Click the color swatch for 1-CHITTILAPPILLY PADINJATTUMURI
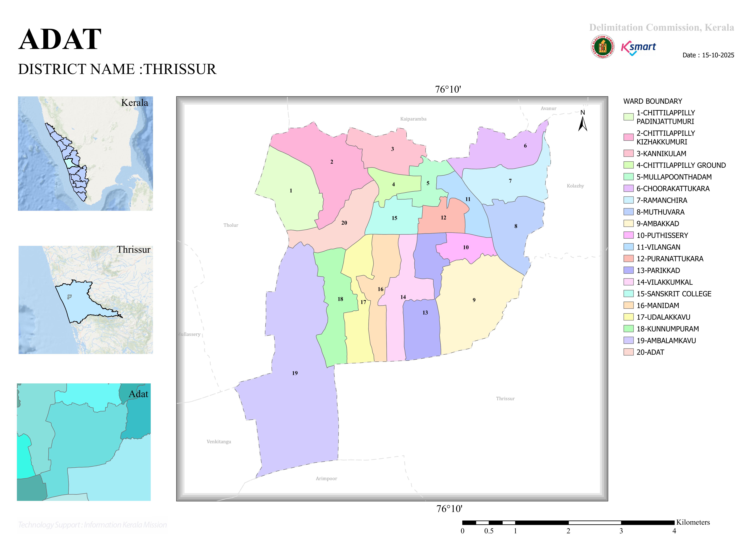The image size is (756, 535). (x=629, y=117)
